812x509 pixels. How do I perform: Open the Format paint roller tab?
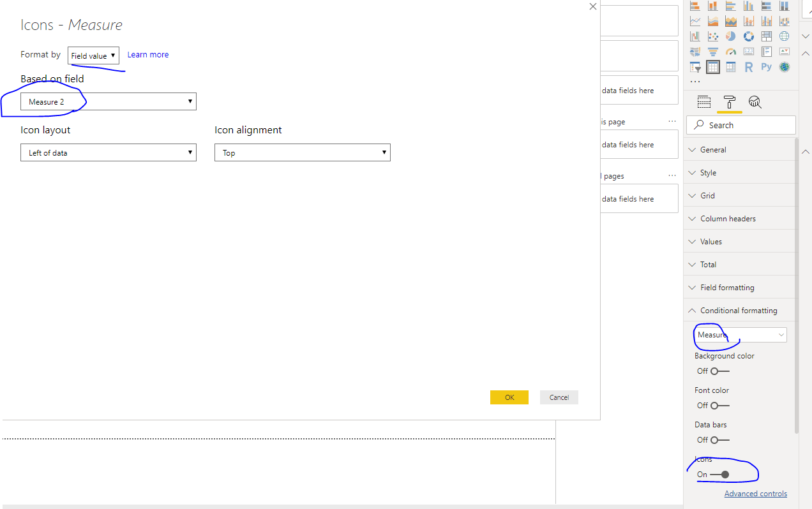(730, 102)
